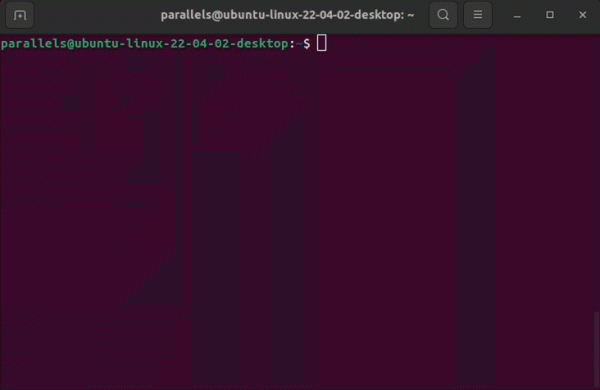Open a new terminal tab
600x390 pixels.
20,15
